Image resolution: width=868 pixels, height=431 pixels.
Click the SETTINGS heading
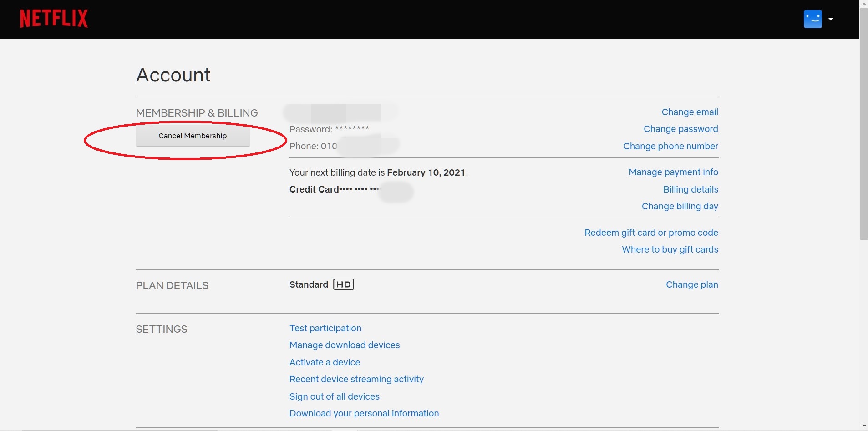(x=162, y=329)
